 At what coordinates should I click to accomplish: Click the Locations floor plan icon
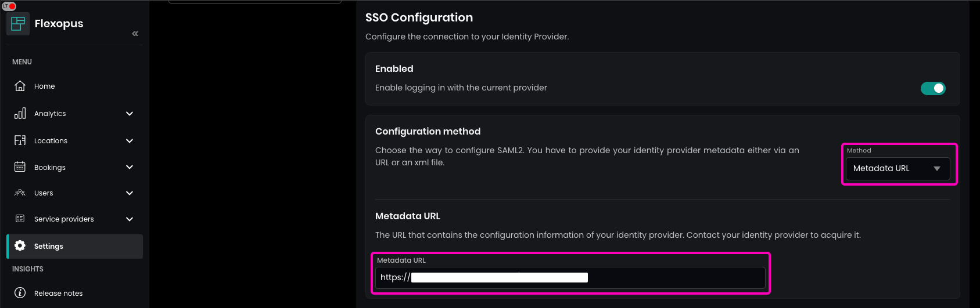point(20,140)
